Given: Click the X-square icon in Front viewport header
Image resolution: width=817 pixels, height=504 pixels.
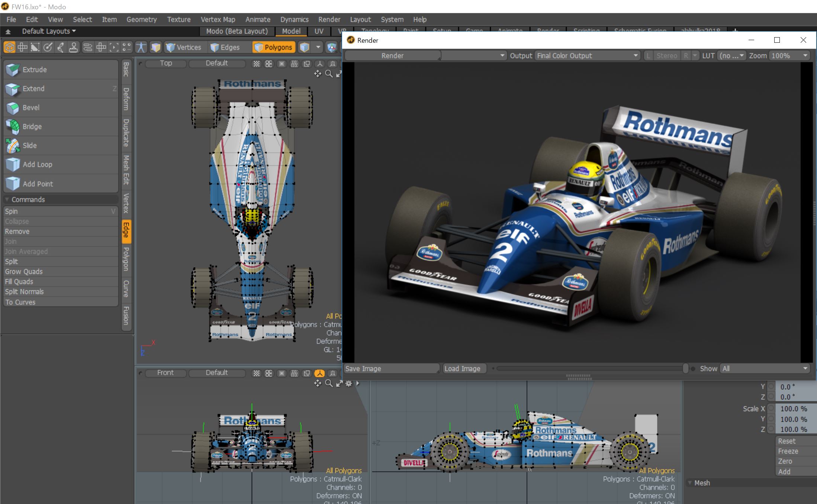Looking at the screenshot, I should click(282, 373).
